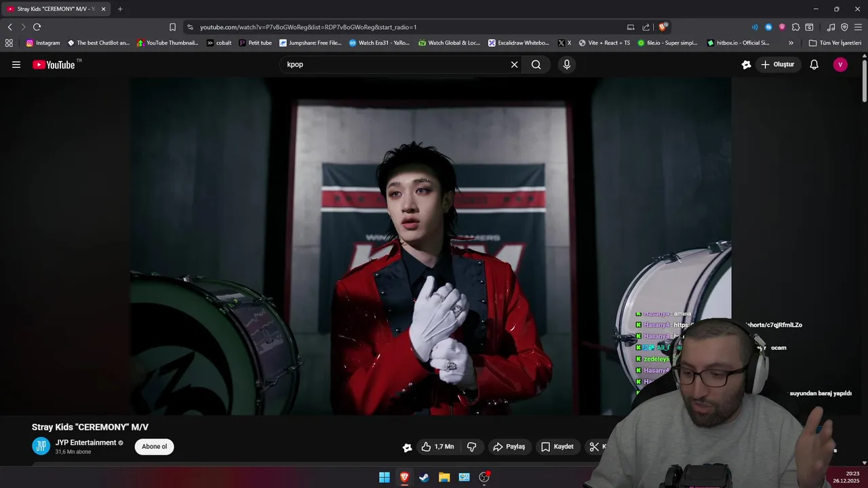Open File Explorer from the taskbar
The width and height of the screenshot is (868, 488).
coord(444,477)
